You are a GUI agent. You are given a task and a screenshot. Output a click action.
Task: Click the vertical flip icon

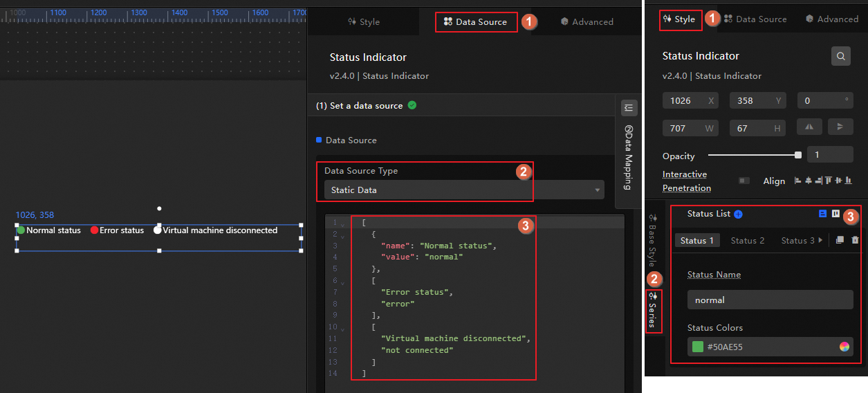pos(840,127)
